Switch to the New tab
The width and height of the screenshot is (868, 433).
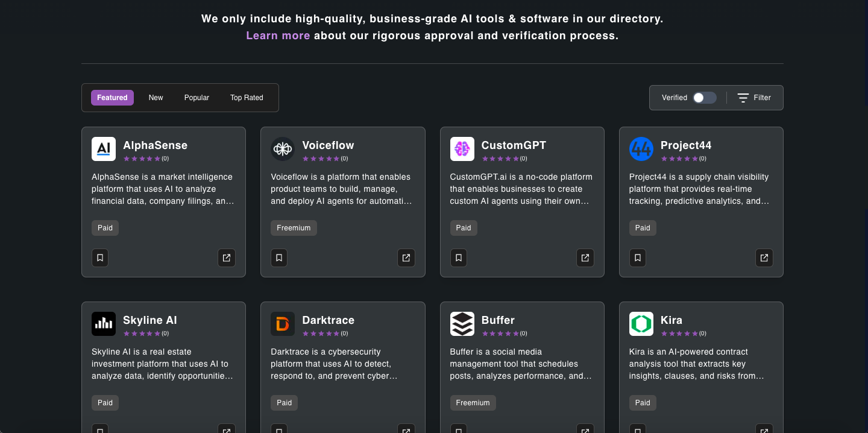pos(156,98)
